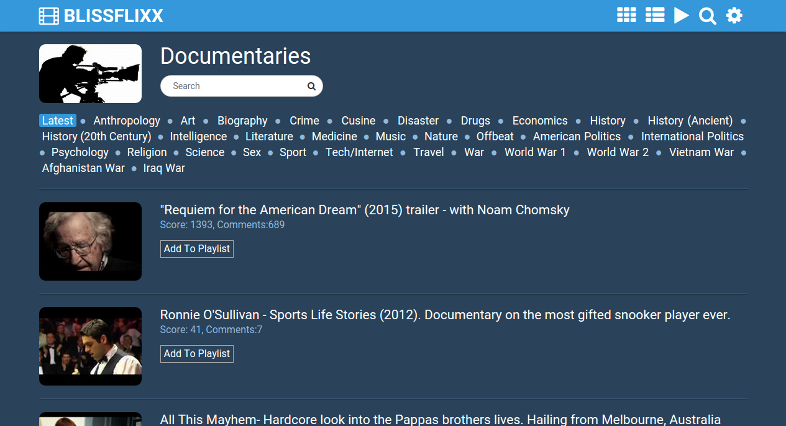The width and height of the screenshot is (786, 426).
Task: Open the Medicine category
Action: click(x=334, y=136)
